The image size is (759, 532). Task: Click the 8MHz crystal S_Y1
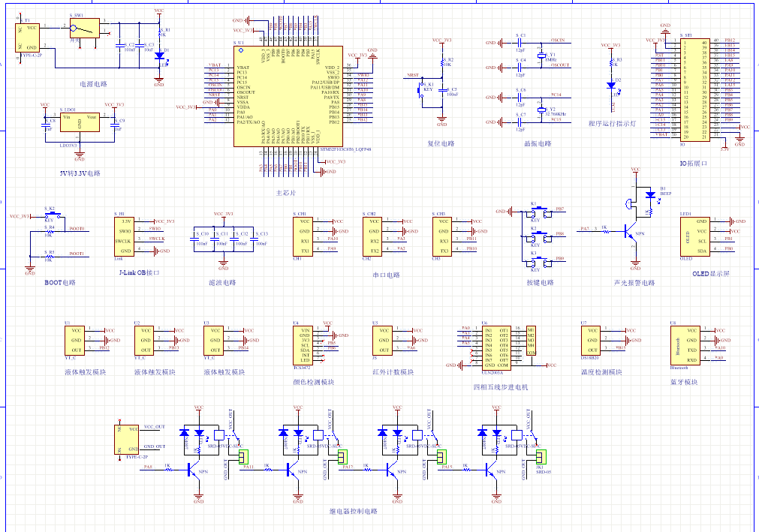(x=541, y=56)
